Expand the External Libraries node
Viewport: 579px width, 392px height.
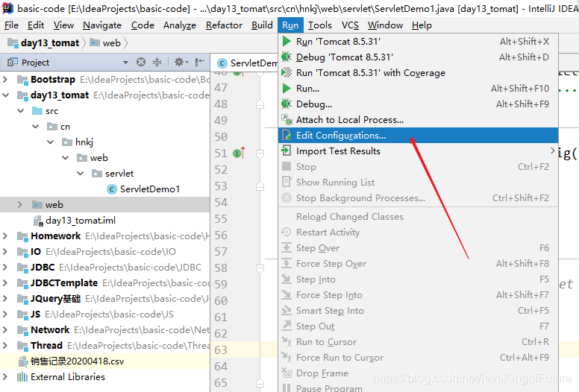(x=5, y=377)
